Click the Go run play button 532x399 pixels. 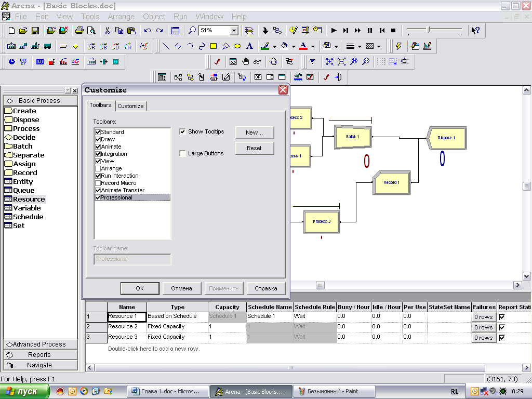334,31
